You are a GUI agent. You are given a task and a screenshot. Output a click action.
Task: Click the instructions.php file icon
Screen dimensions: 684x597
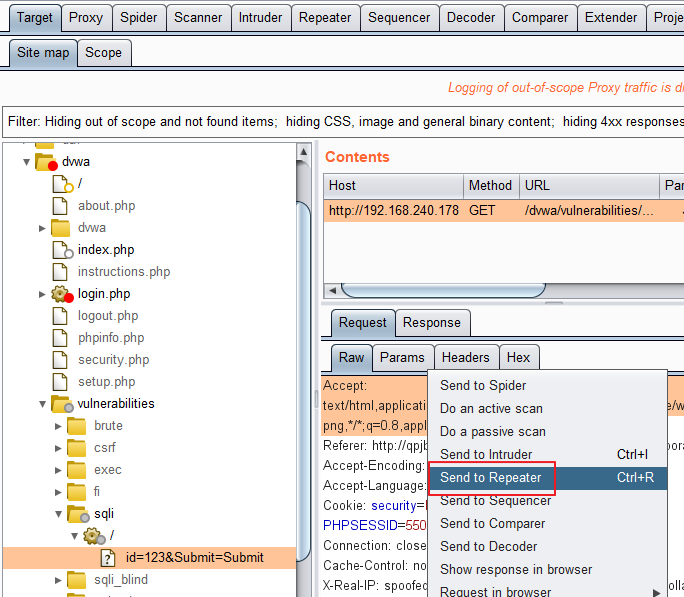click(x=60, y=272)
